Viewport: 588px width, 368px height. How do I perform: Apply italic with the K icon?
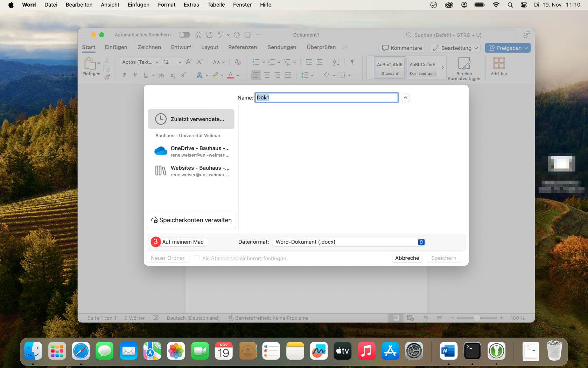coord(135,75)
